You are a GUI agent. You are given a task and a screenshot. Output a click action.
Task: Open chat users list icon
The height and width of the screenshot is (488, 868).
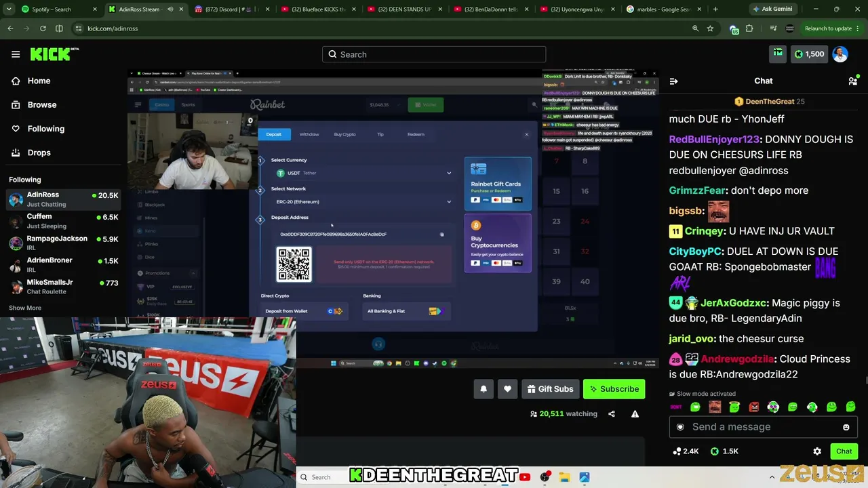[852, 81]
